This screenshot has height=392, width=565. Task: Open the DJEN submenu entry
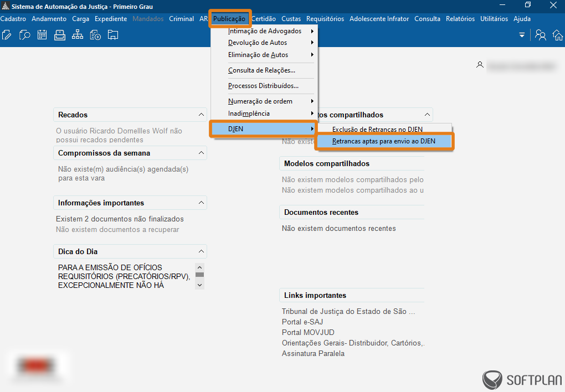pos(264,128)
